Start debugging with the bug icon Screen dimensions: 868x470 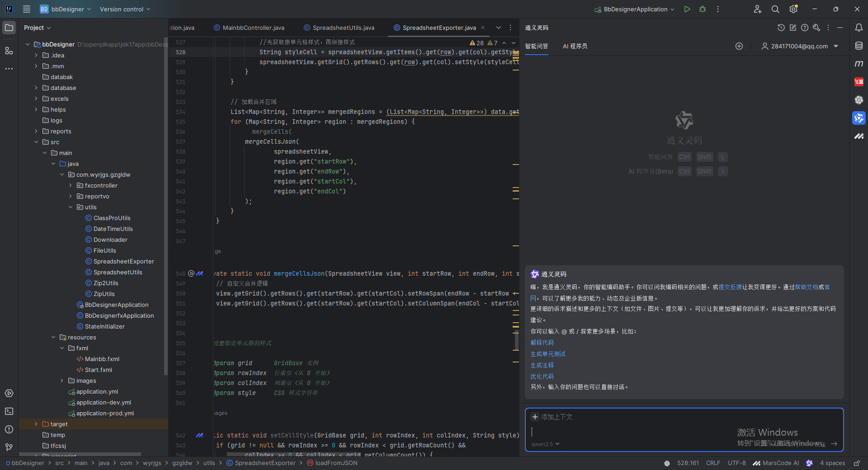click(x=703, y=9)
